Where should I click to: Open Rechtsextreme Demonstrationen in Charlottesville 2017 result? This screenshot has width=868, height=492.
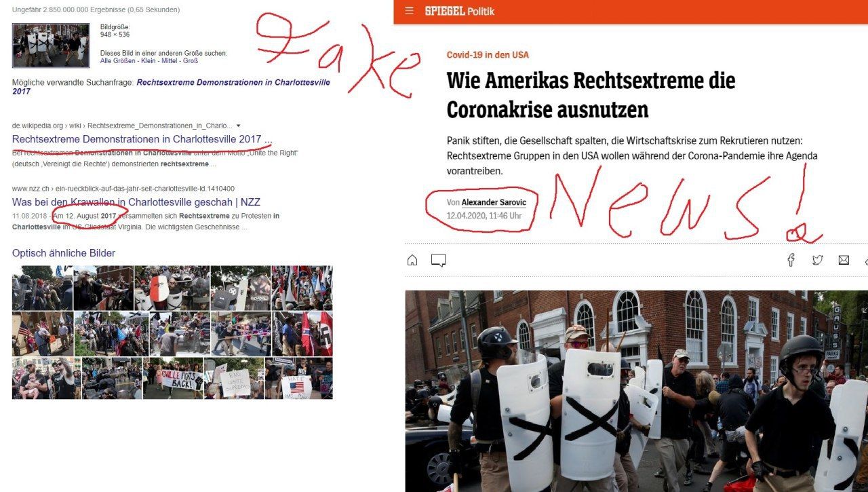coord(142,139)
